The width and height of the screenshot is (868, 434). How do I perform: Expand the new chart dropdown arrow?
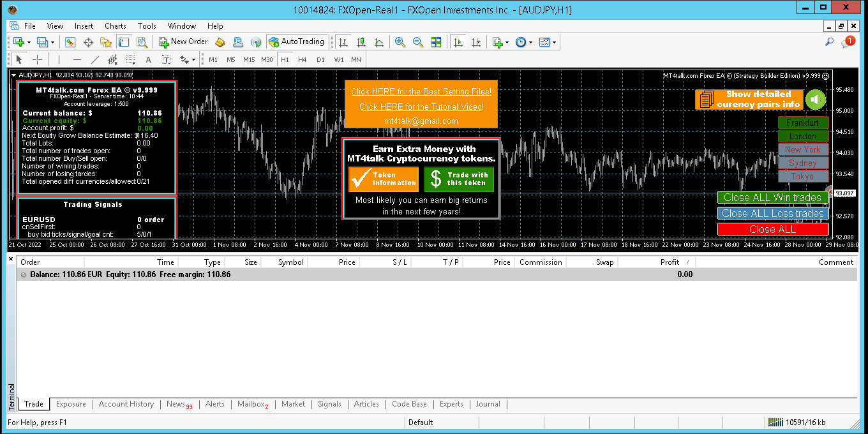pos(29,42)
